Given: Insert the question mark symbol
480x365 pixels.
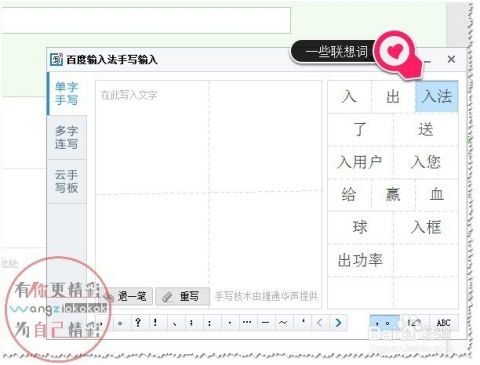Looking at the screenshot, I should pos(138,323).
